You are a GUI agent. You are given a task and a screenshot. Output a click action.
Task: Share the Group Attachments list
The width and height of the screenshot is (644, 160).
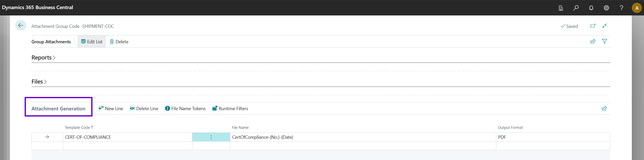pos(593,41)
